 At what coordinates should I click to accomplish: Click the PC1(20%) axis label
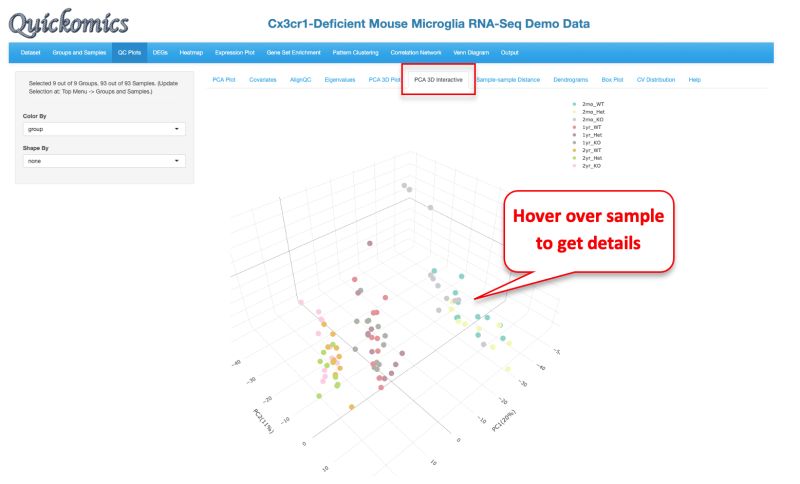pos(504,420)
